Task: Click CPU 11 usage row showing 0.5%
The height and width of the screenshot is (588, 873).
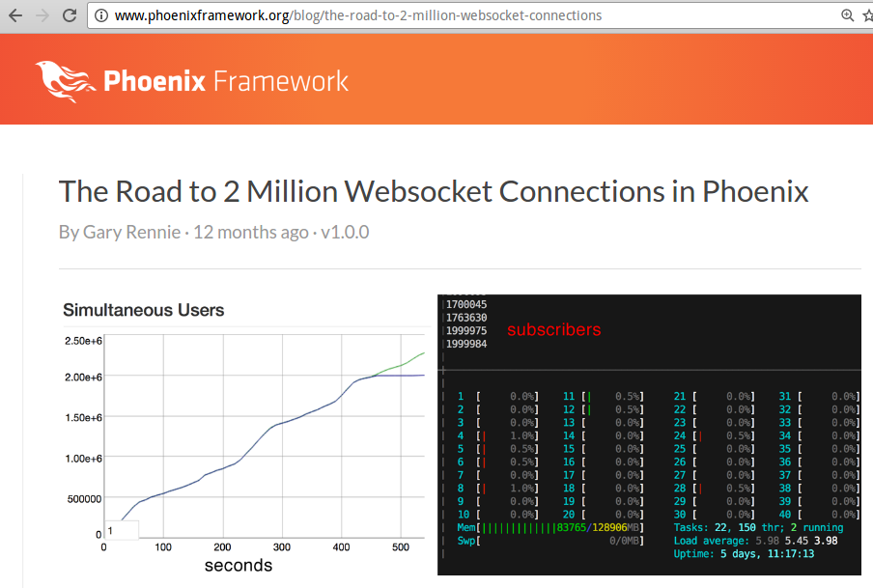Action: 603,397
